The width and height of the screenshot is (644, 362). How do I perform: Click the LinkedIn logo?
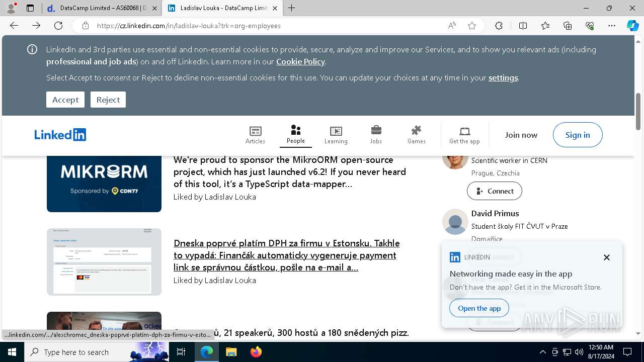pyautogui.click(x=60, y=135)
